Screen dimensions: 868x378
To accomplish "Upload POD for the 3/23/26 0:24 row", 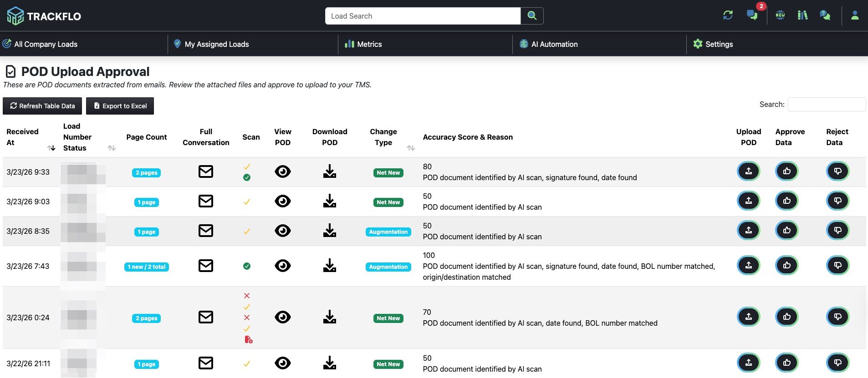I will point(749,317).
